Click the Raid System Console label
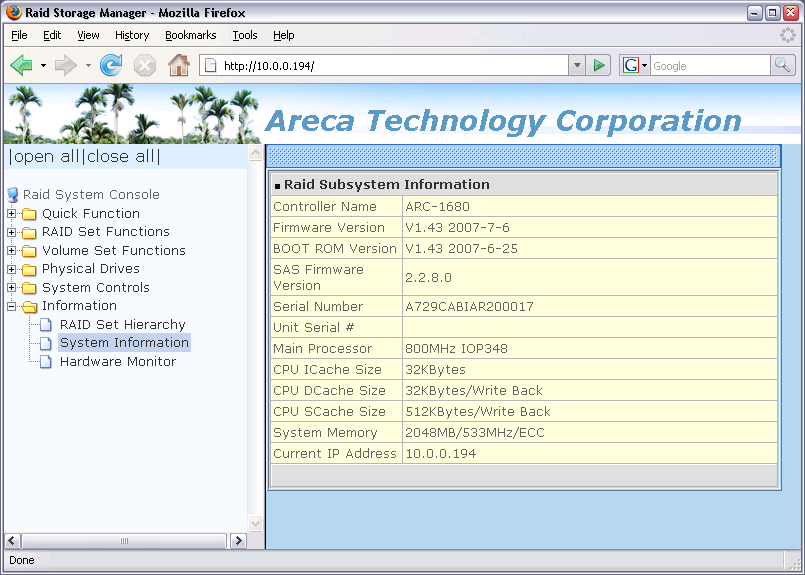805x575 pixels. (x=91, y=195)
